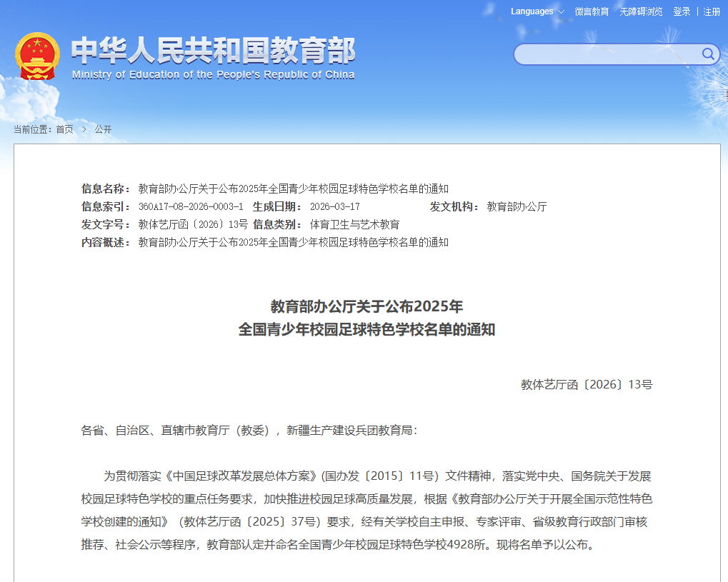Click the date 2026-03-17
Image resolution: width=728 pixels, height=582 pixels.
click(335, 206)
